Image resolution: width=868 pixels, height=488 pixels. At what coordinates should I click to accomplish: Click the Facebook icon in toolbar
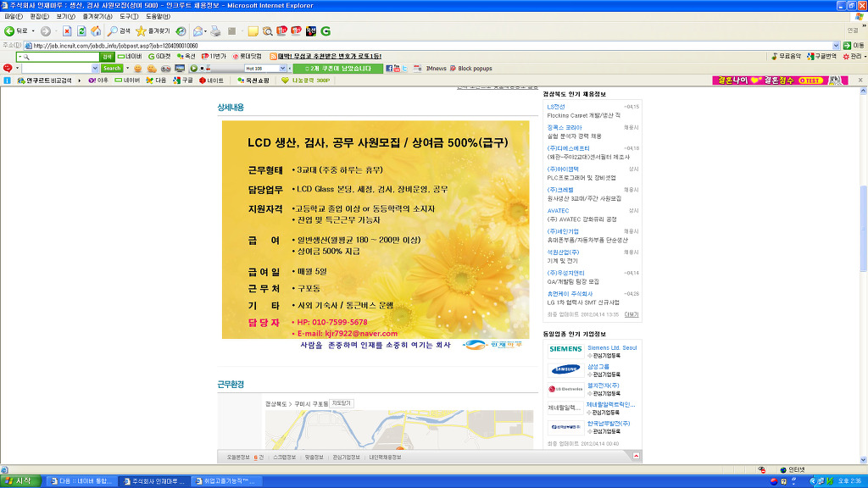(389, 69)
